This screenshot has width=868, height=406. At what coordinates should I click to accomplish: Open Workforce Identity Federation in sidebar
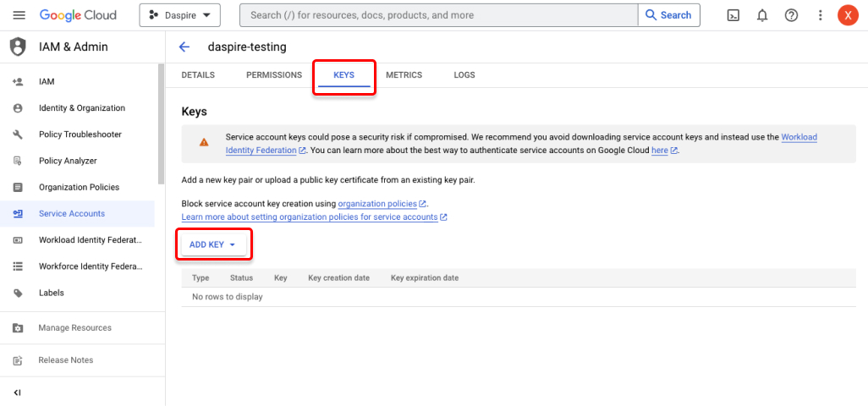91,266
